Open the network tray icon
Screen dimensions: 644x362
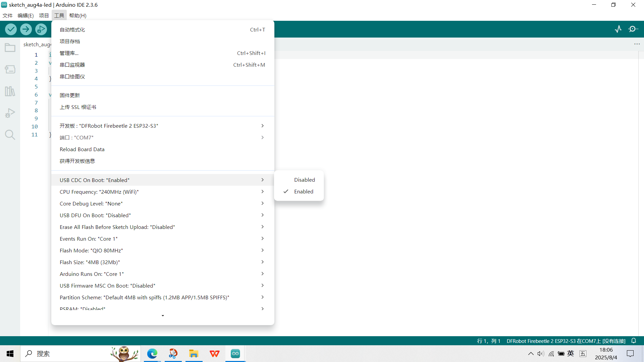click(x=551, y=354)
